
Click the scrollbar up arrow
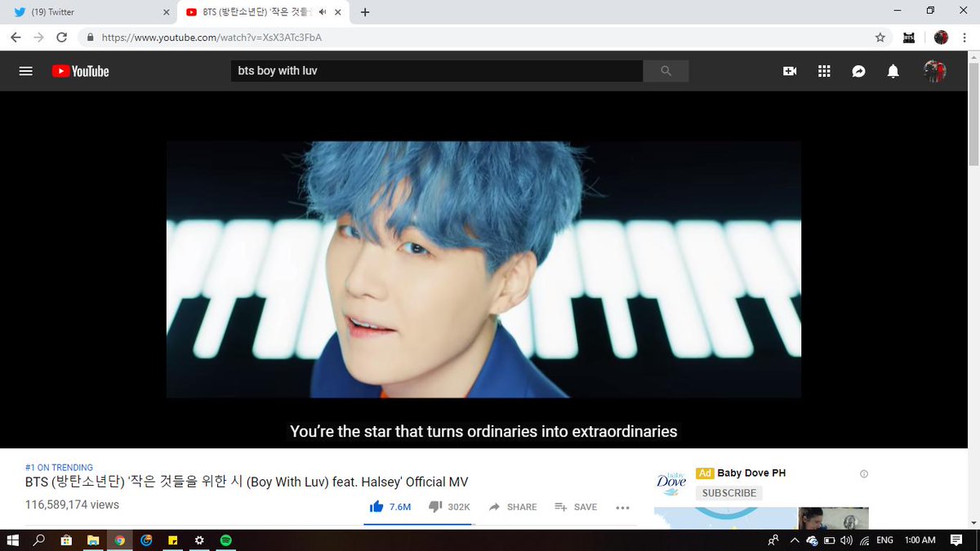point(973,56)
